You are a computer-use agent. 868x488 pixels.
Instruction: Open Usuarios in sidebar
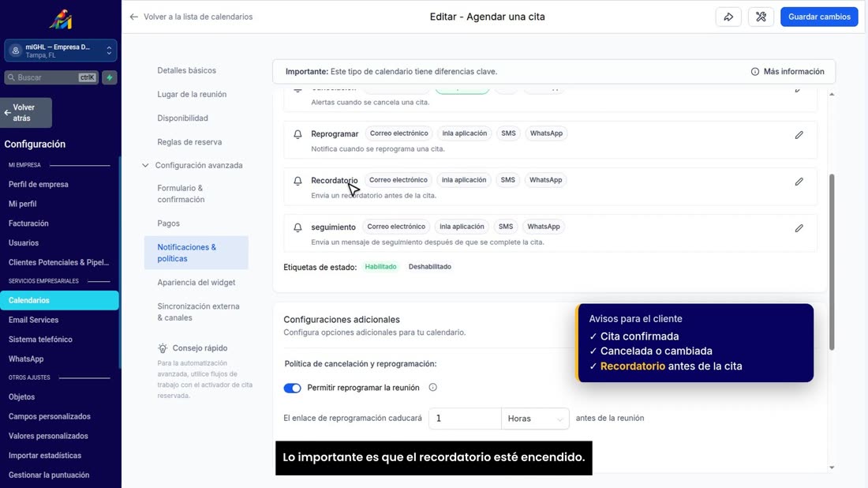23,242
